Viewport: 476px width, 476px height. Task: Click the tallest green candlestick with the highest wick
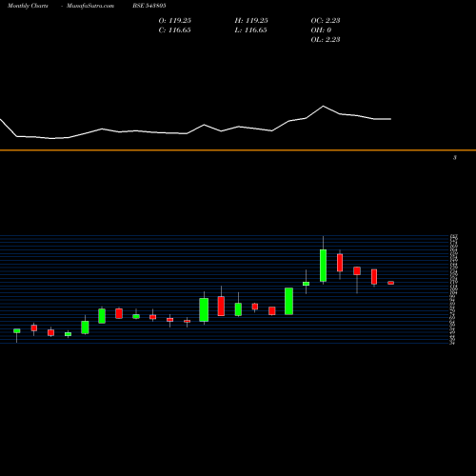coord(323,266)
